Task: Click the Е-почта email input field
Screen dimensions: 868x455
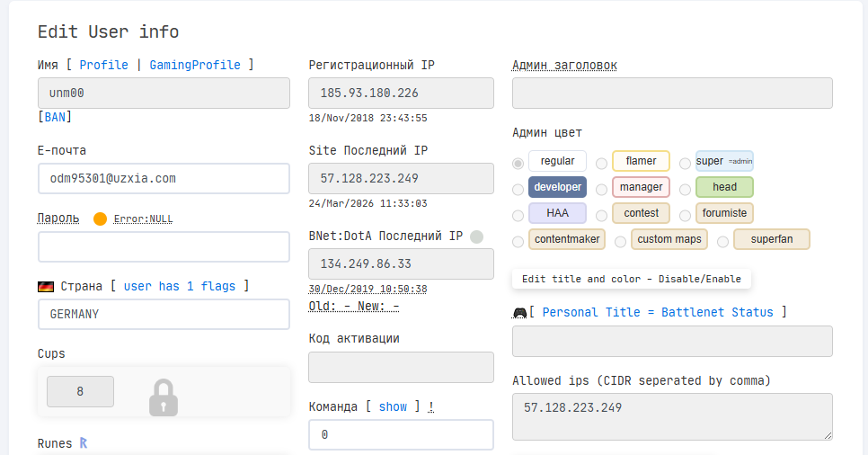Action: (x=164, y=178)
